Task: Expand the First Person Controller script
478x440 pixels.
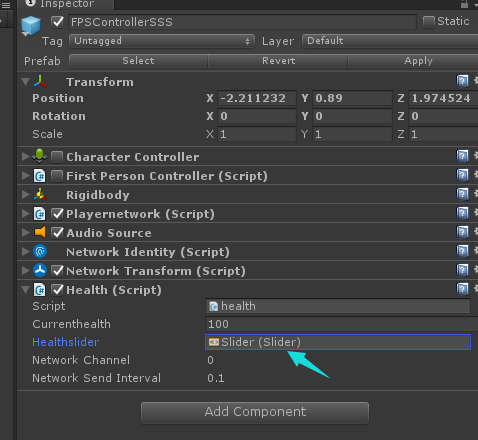Action: point(25,175)
